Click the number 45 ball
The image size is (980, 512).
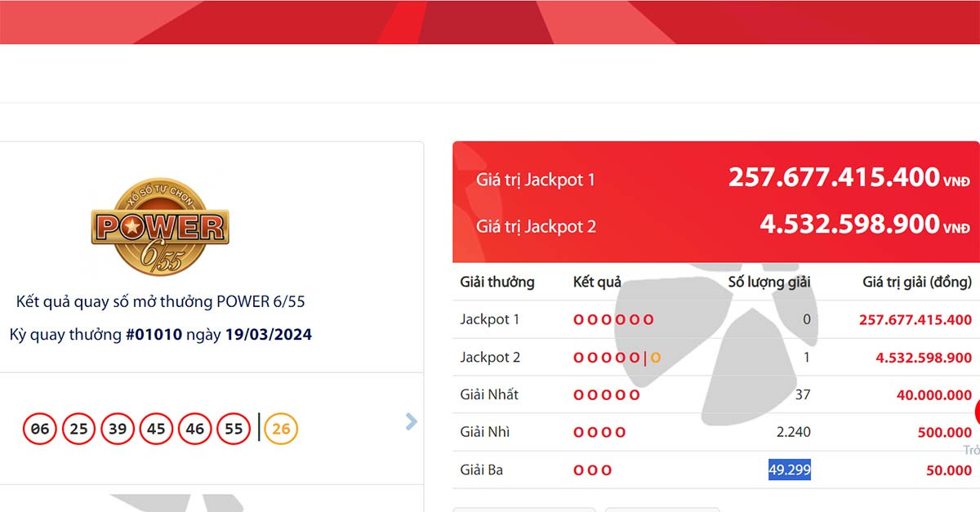pyautogui.click(x=156, y=429)
